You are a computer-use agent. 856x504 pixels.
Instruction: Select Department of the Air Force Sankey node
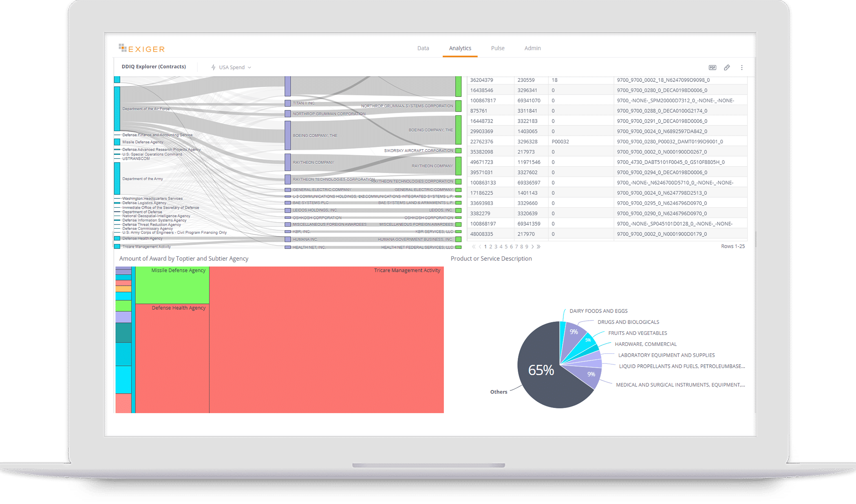[117, 108]
